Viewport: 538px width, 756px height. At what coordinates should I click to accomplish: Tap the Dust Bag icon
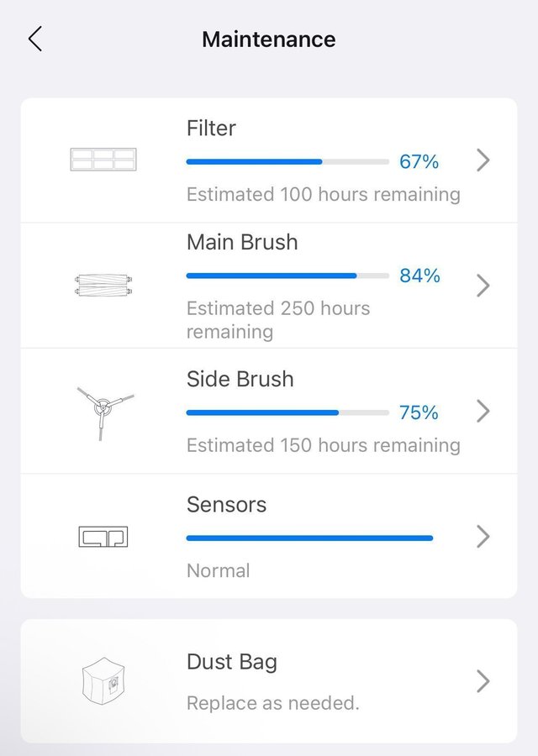103,680
